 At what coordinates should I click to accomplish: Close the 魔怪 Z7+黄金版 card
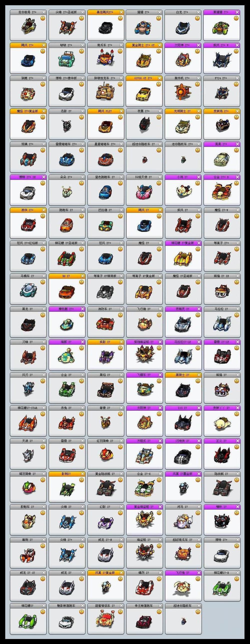pyautogui.click(x=44, y=111)
